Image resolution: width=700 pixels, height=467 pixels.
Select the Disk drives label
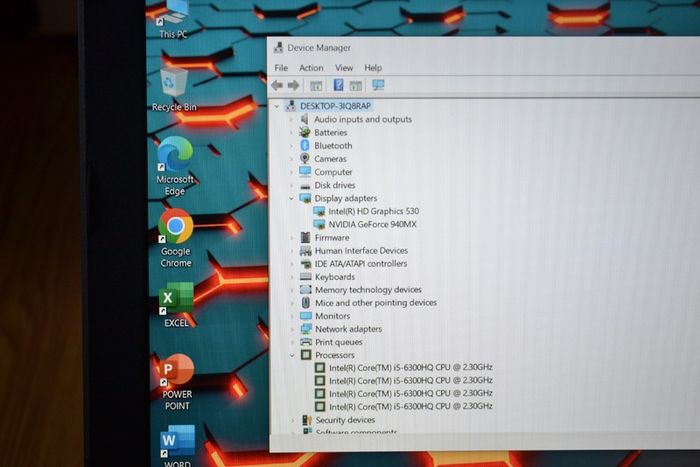pos(335,185)
